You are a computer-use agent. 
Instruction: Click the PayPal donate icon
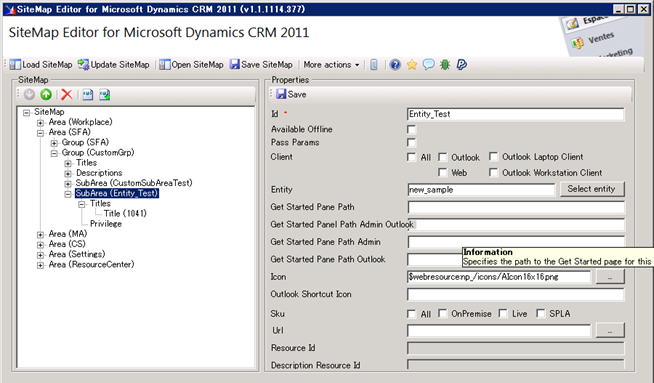coord(461,65)
